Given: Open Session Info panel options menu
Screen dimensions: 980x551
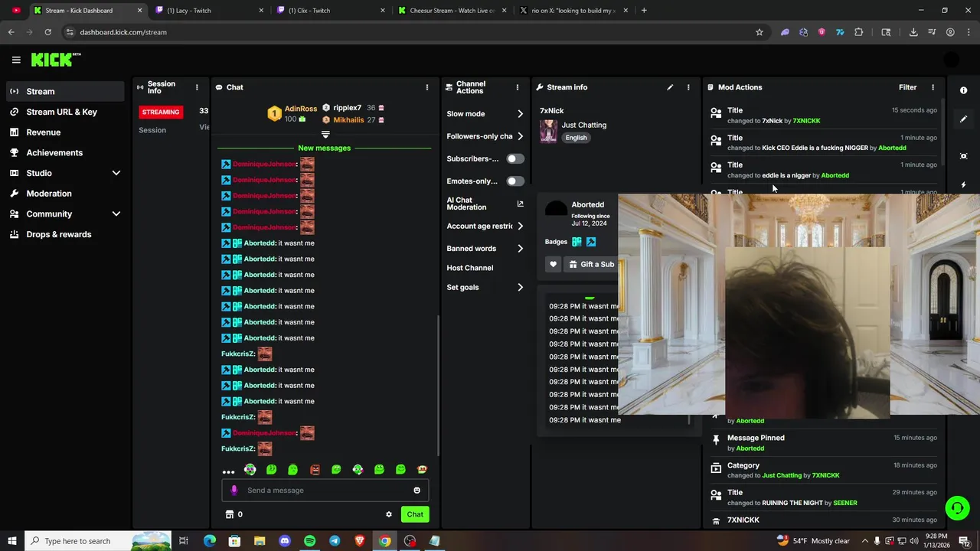Looking at the screenshot, I should [197, 87].
